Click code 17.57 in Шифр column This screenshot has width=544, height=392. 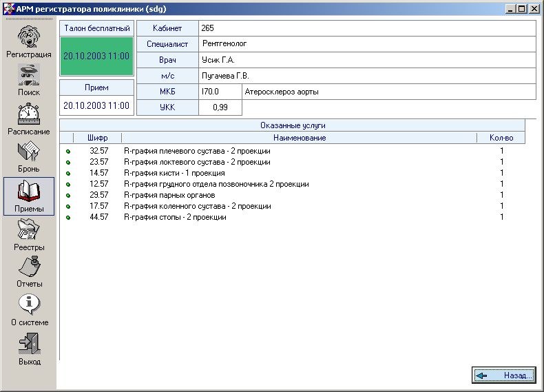(x=99, y=206)
